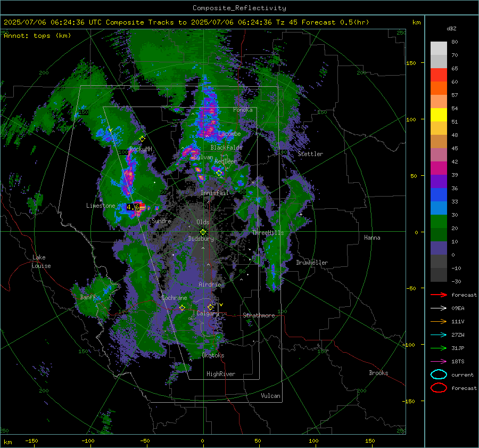
Task: Click the radar site diamond between Olds and Didsbury
Action: coord(203,232)
